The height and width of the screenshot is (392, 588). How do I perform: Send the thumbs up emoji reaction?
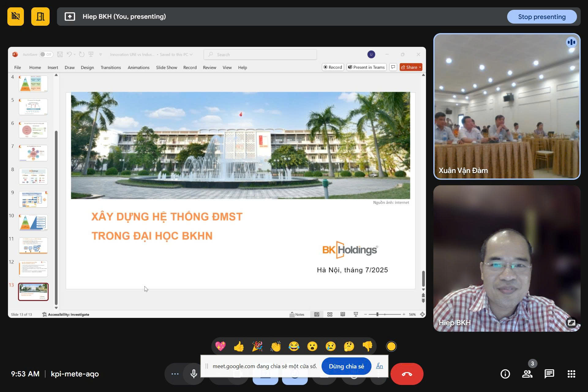pyautogui.click(x=239, y=346)
